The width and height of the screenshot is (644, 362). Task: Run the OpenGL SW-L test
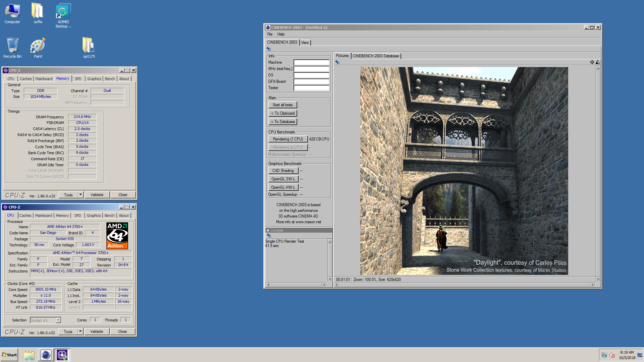(283, 179)
